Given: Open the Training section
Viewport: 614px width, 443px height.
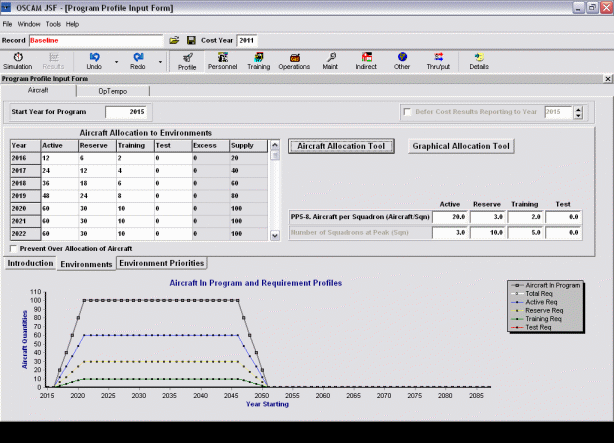Looking at the screenshot, I should click(258, 61).
